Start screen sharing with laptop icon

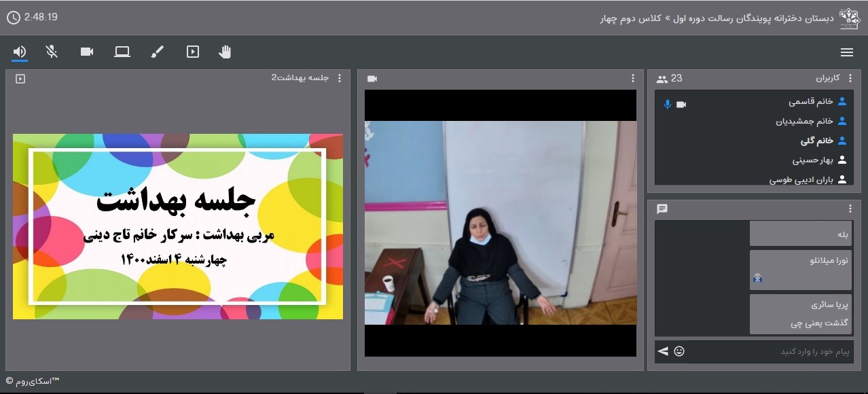tap(122, 52)
